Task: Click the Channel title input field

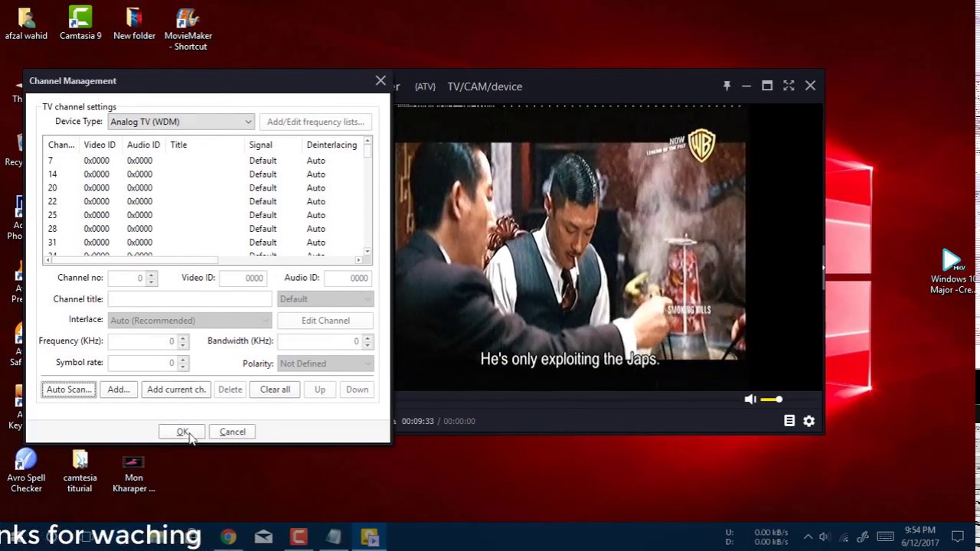Action: pyautogui.click(x=190, y=299)
